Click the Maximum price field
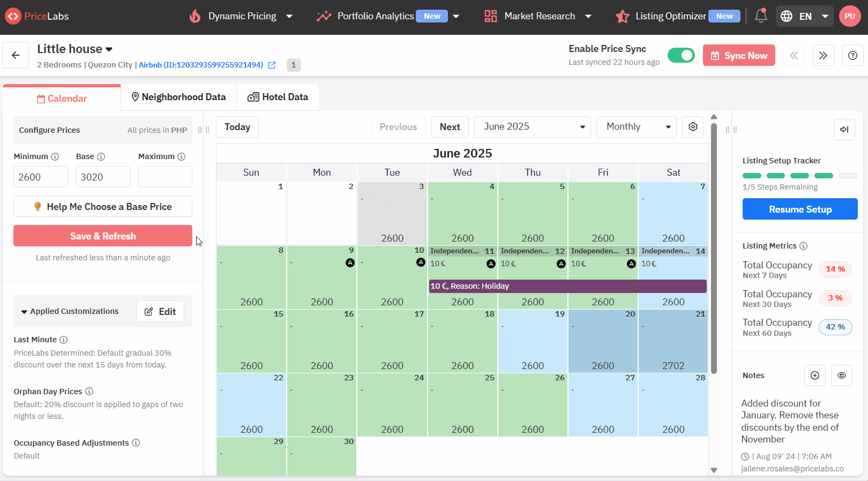Image resolution: width=868 pixels, height=481 pixels. pos(165,177)
